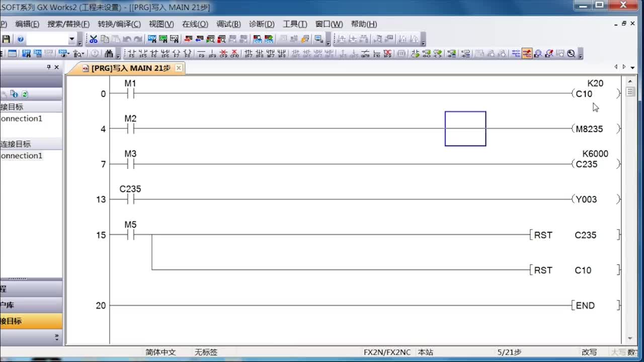
Task: Click the Connection1 item under 连接目标
Action: 21,156
